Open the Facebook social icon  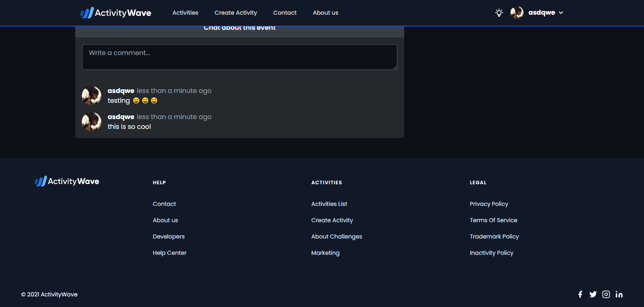coord(580,294)
